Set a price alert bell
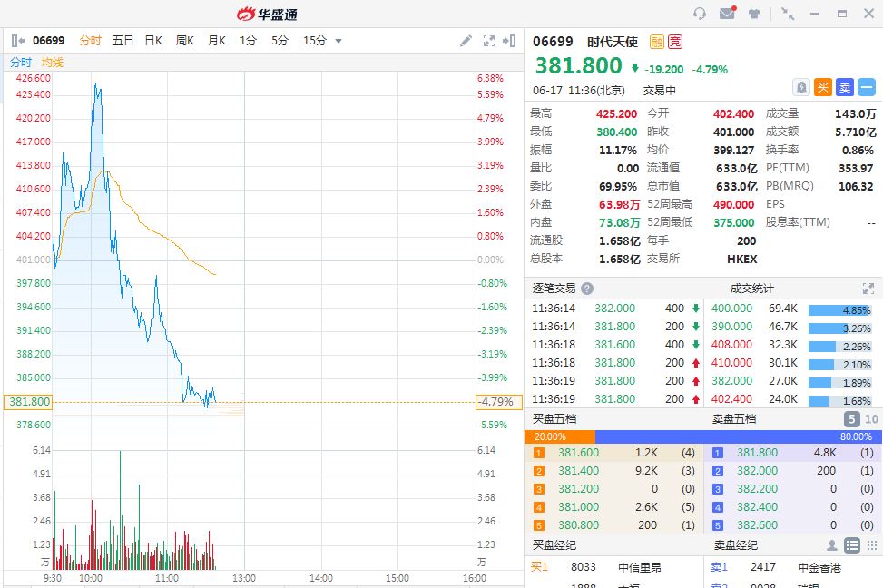This screenshot has height=588, width=883. click(801, 87)
